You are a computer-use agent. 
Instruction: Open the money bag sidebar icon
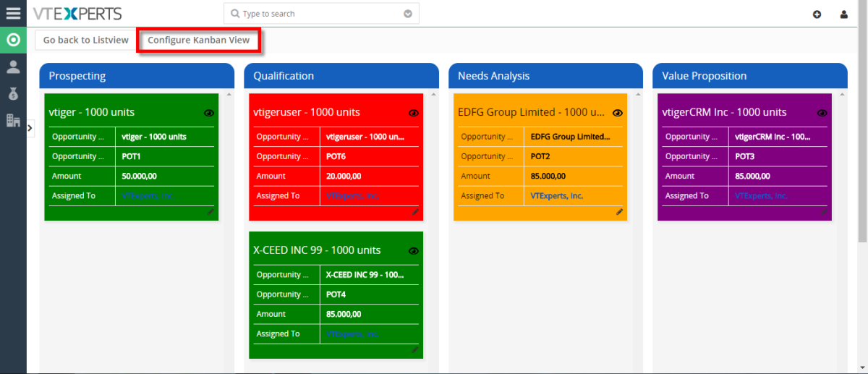tap(13, 93)
